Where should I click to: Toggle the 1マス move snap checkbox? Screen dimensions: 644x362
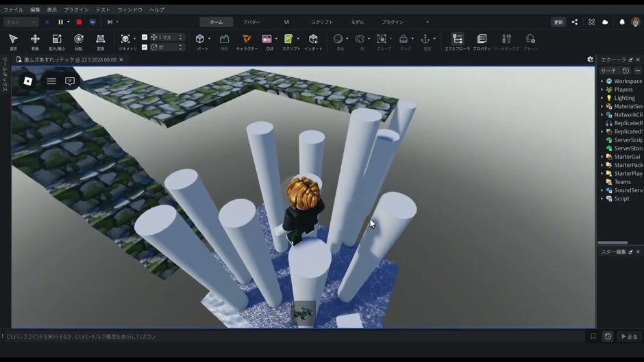145,37
